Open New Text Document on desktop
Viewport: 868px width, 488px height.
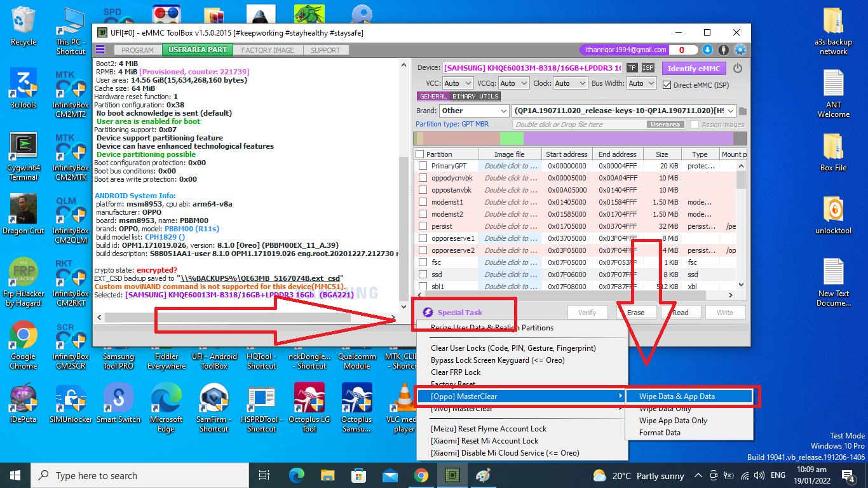click(x=833, y=282)
